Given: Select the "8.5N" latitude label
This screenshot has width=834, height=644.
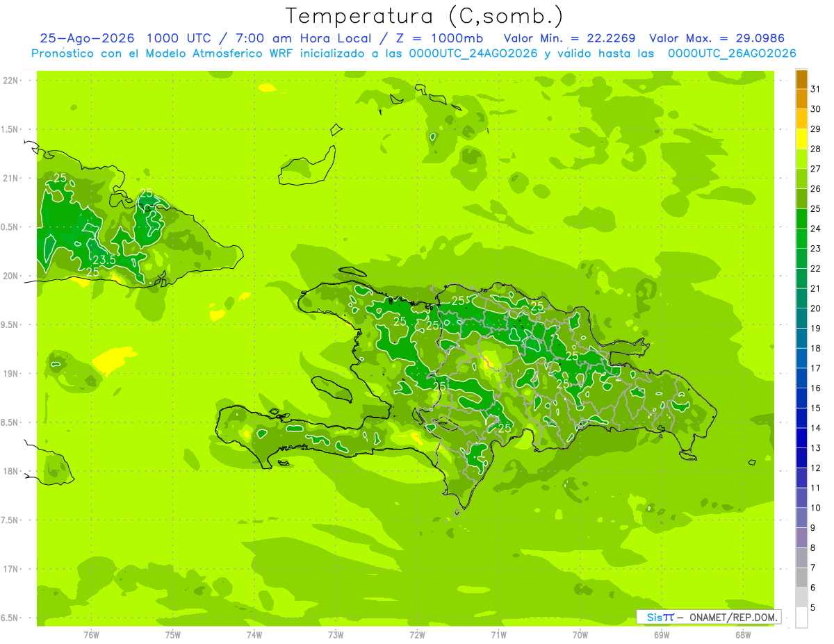Looking at the screenshot, I should pos(10,422).
